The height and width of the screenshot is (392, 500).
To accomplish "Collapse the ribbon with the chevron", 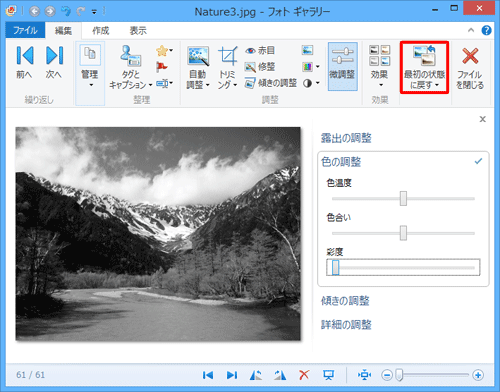I will point(471,30).
